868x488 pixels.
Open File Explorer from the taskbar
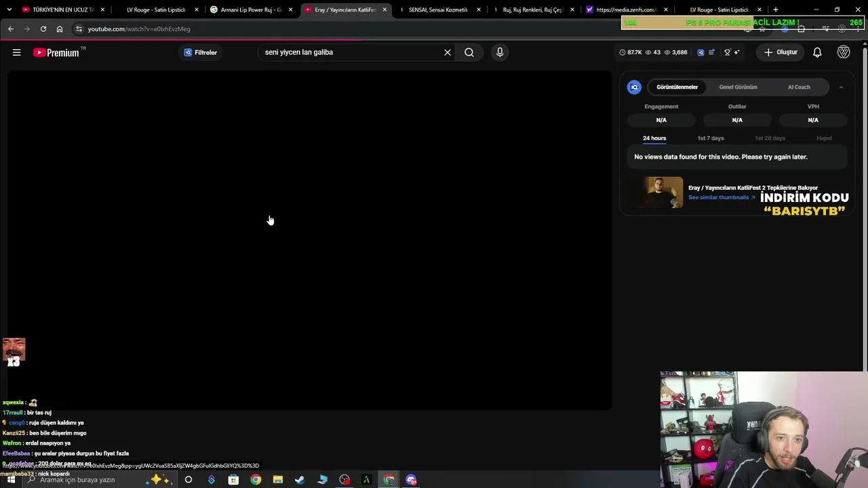277,480
